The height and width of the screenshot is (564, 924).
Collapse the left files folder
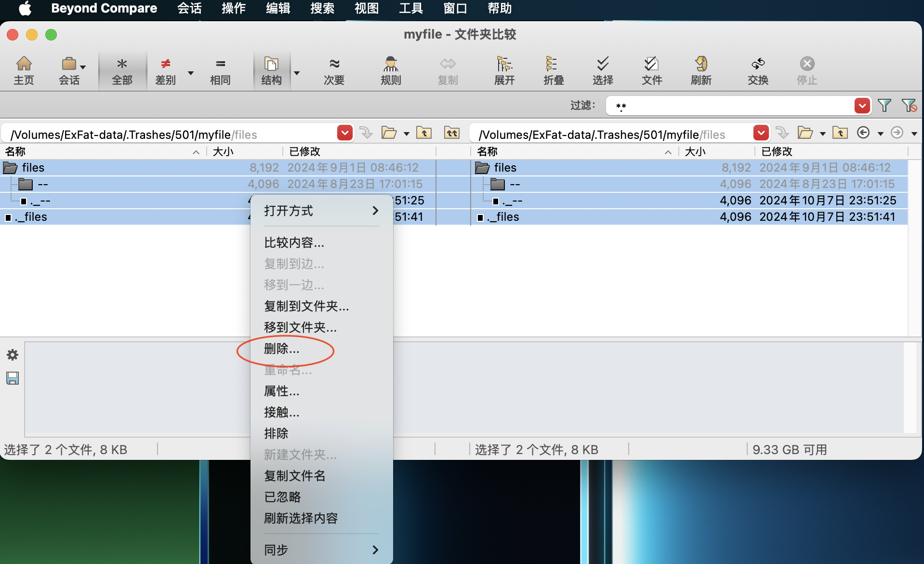pos(10,168)
